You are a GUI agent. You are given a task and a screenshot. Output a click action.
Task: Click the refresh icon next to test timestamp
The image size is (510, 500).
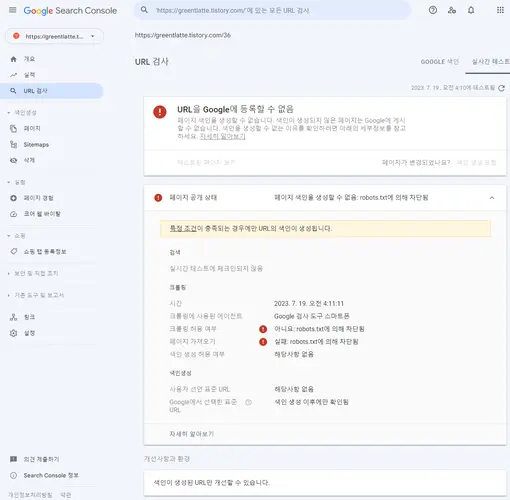click(501, 88)
